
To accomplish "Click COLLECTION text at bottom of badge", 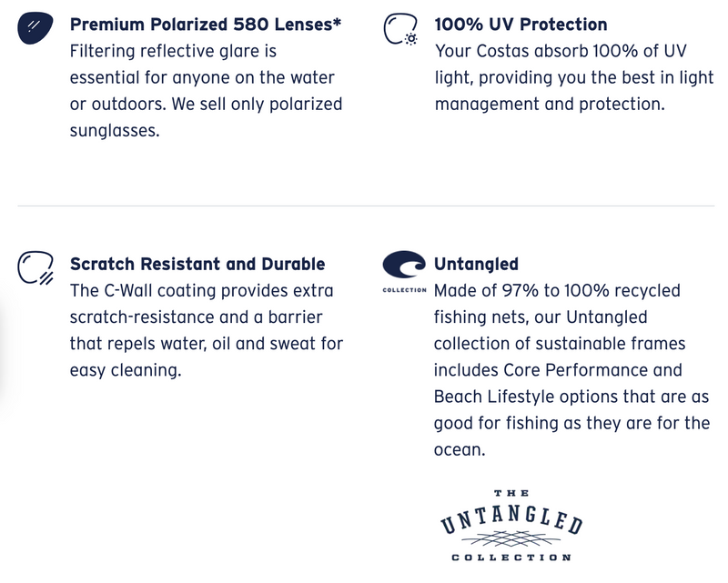I will [511, 558].
